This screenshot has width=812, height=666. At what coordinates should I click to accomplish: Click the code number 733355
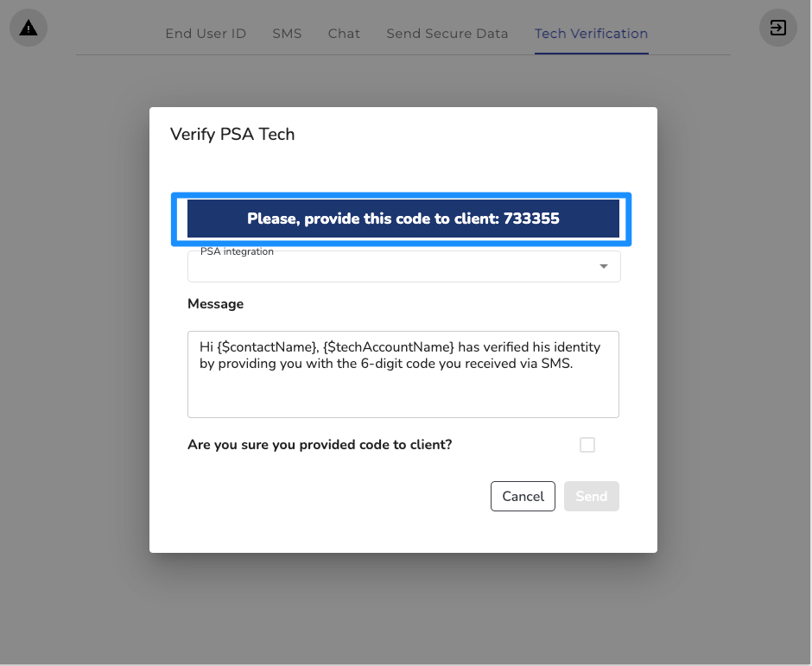click(532, 219)
